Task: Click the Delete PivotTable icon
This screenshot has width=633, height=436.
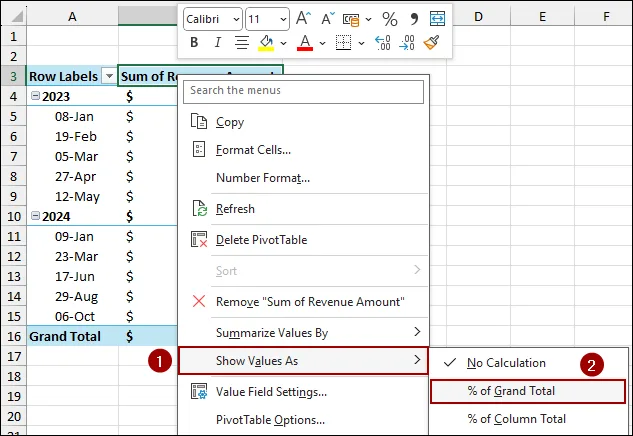Action: point(199,239)
